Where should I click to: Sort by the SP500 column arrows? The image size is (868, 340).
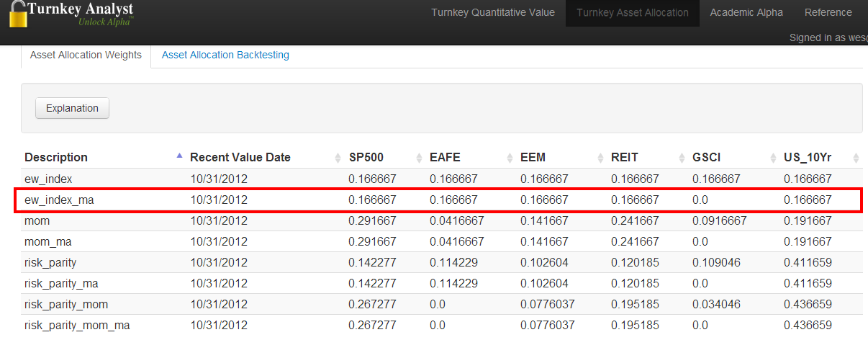[420, 158]
